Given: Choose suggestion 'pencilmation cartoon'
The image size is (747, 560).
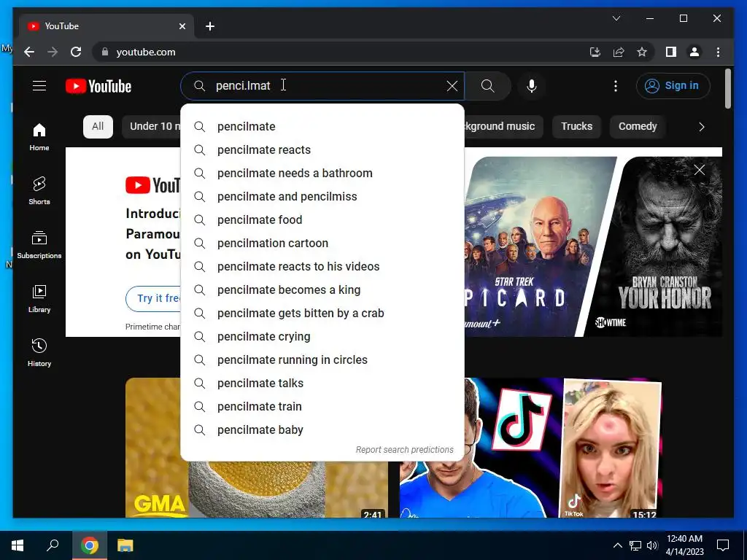Looking at the screenshot, I should point(322,243).
